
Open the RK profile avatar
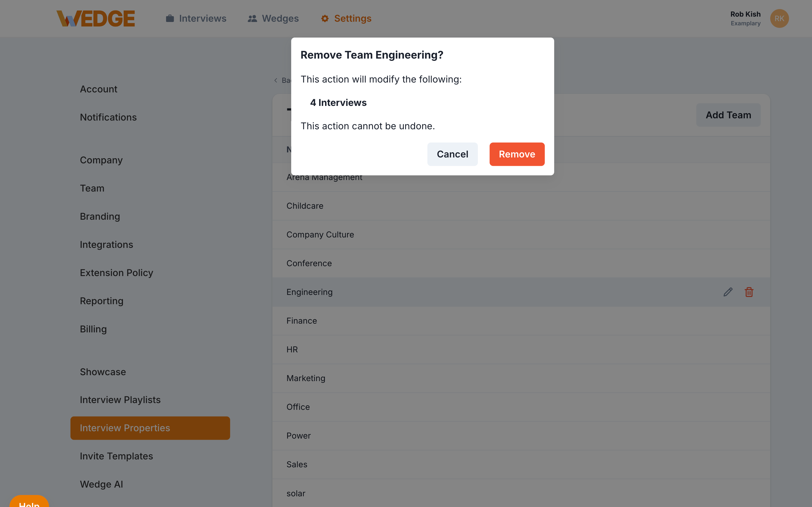tap(780, 18)
